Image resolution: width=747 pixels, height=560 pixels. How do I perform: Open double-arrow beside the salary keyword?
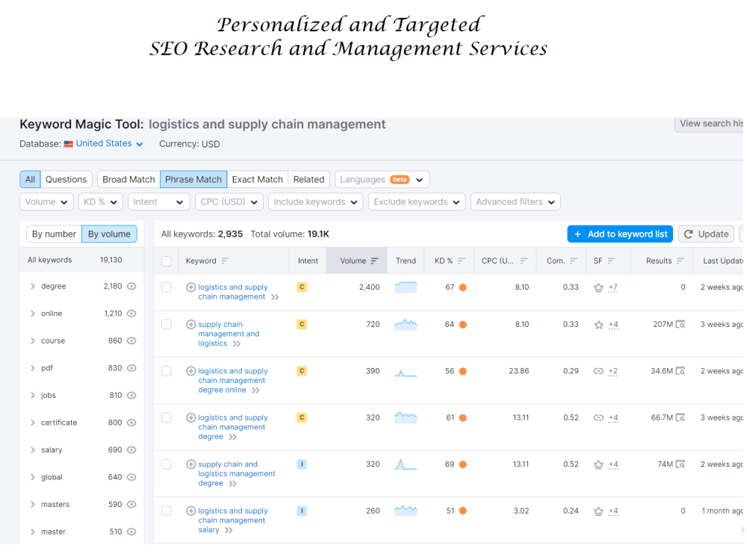point(229,530)
